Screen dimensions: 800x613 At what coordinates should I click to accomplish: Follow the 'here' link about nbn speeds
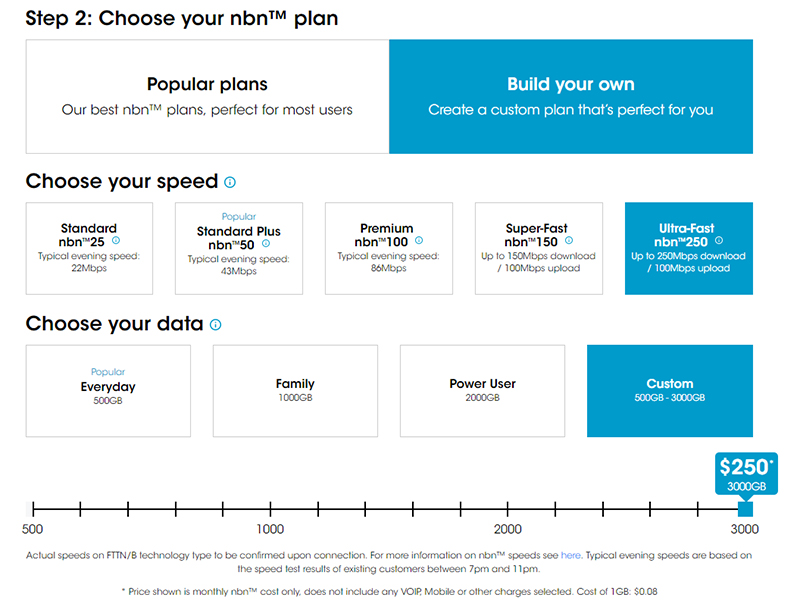570,555
